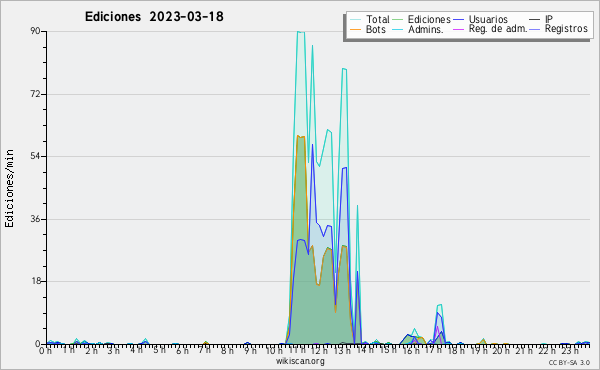Click the 'Total' legend label
The image size is (600, 370).
tap(378, 19)
